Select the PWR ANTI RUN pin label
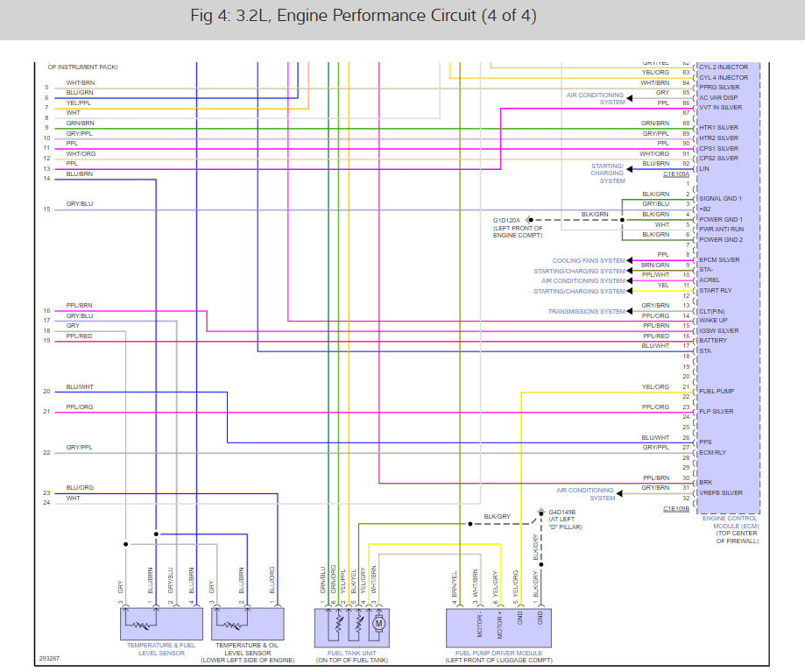Image resolution: width=805 pixels, height=672 pixels. coord(721,229)
